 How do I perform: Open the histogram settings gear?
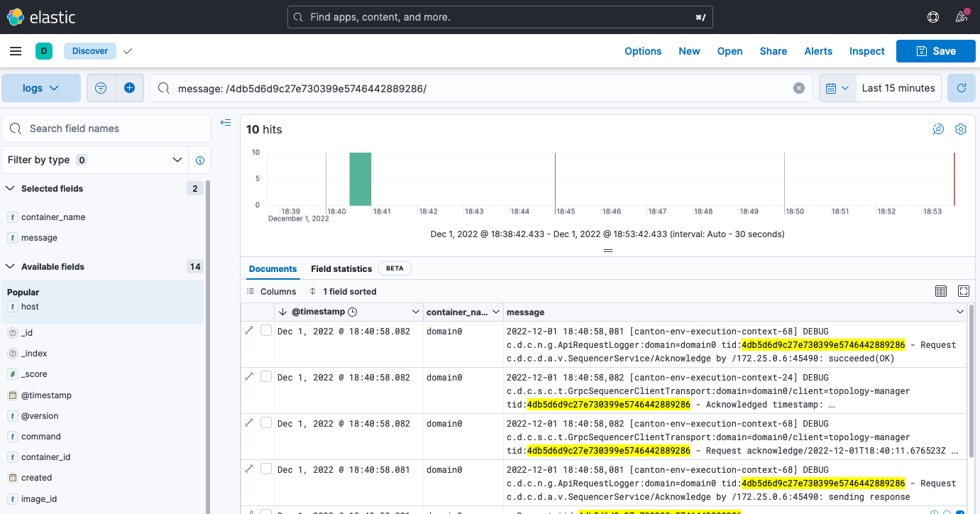point(961,128)
